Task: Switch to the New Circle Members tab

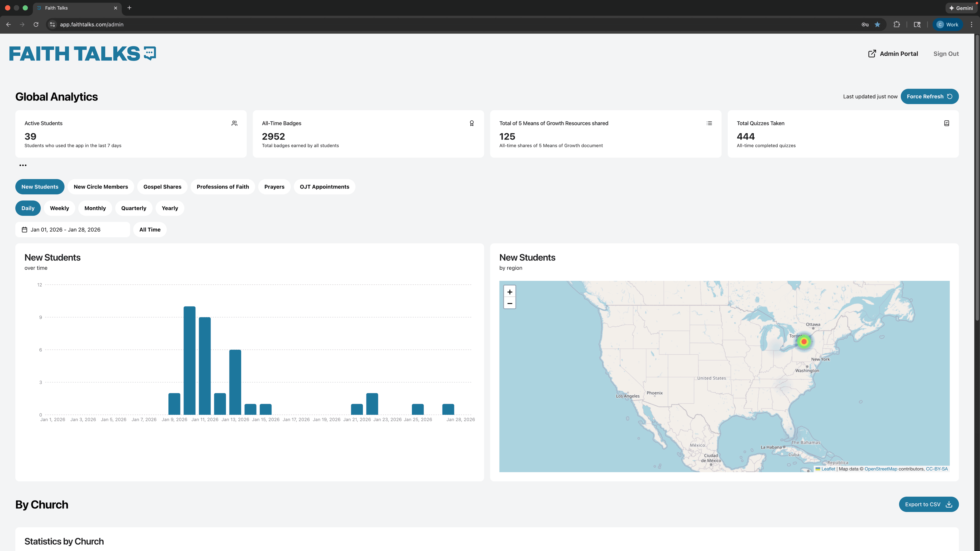Action: (x=101, y=186)
